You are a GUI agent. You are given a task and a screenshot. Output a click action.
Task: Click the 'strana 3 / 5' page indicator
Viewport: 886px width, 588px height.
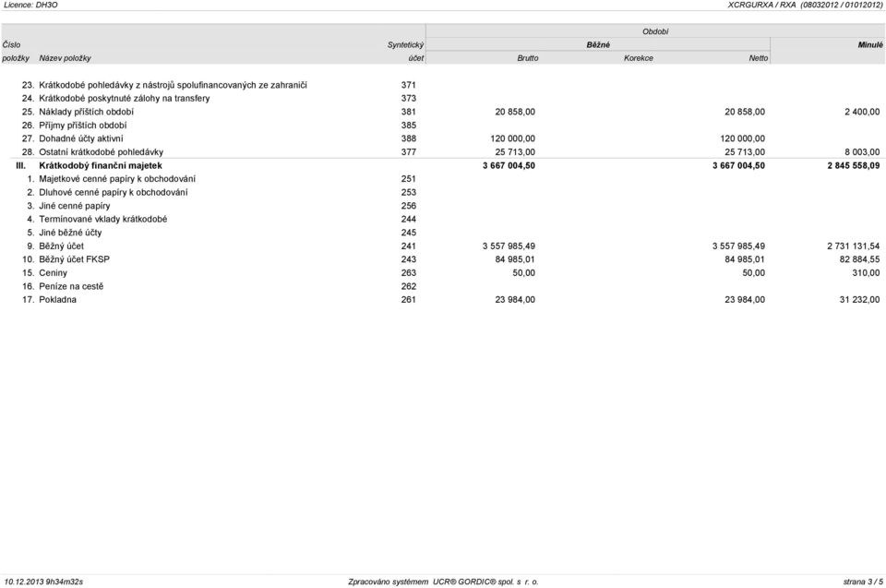tap(863, 582)
